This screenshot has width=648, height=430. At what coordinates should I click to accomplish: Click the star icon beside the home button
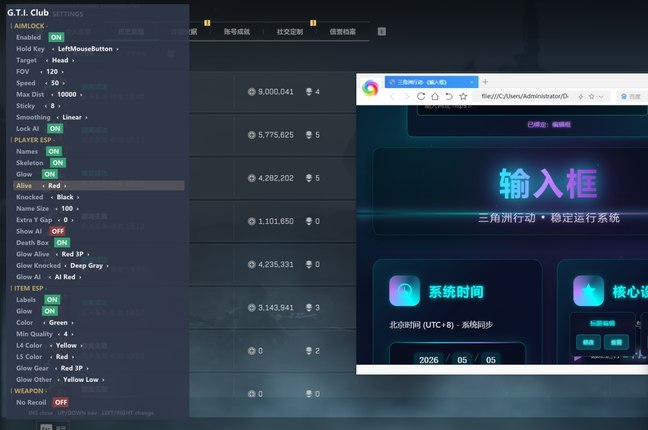463,96
